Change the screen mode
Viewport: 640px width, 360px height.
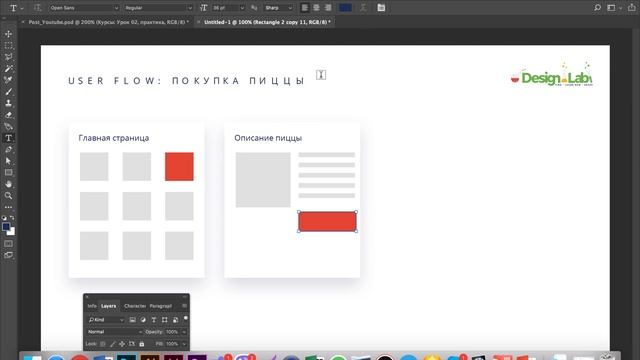8,255
